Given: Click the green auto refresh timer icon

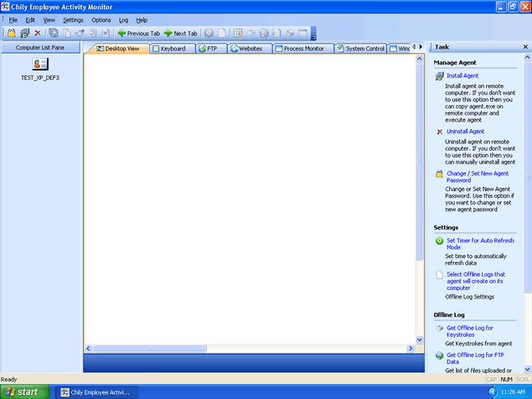Looking at the screenshot, I should click(440, 241).
